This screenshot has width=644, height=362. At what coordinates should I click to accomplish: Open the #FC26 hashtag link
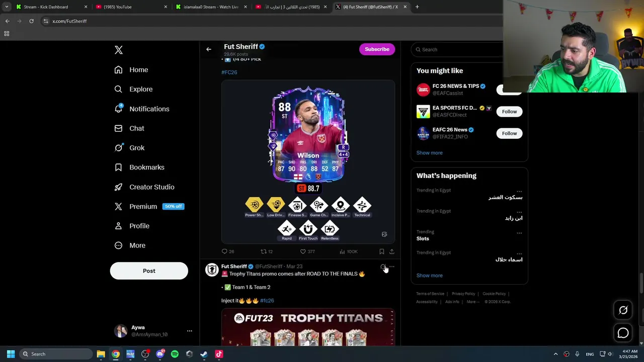click(x=229, y=72)
